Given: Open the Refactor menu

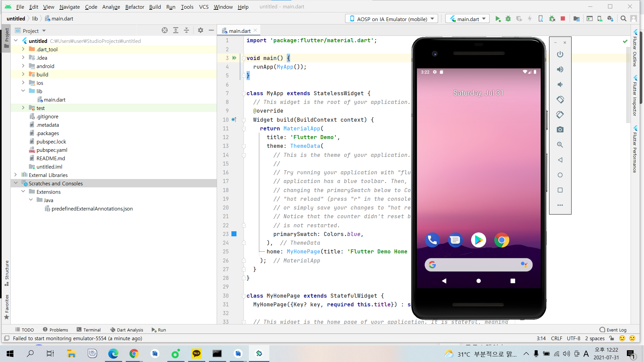Looking at the screenshot, I should [x=135, y=7].
